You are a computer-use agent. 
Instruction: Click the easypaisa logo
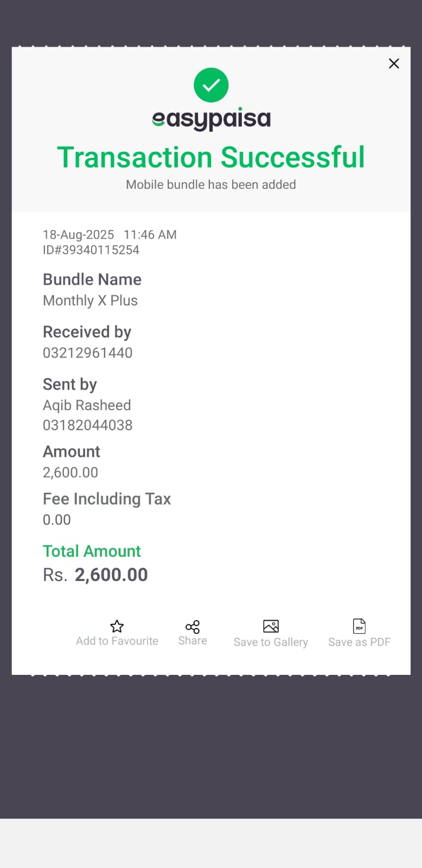coord(211,119)
